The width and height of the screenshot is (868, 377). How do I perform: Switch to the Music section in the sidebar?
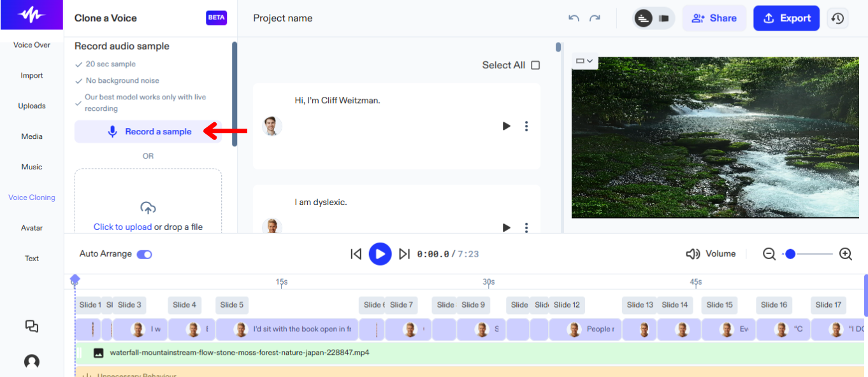pyautogui.click(x=31, y=166)
